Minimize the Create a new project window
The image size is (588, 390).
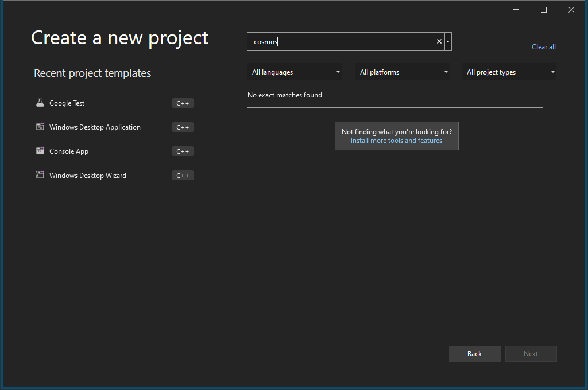coord(516,10)
